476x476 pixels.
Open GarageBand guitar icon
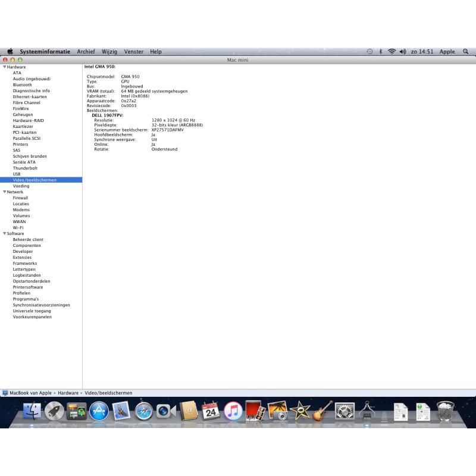(322, 411)
